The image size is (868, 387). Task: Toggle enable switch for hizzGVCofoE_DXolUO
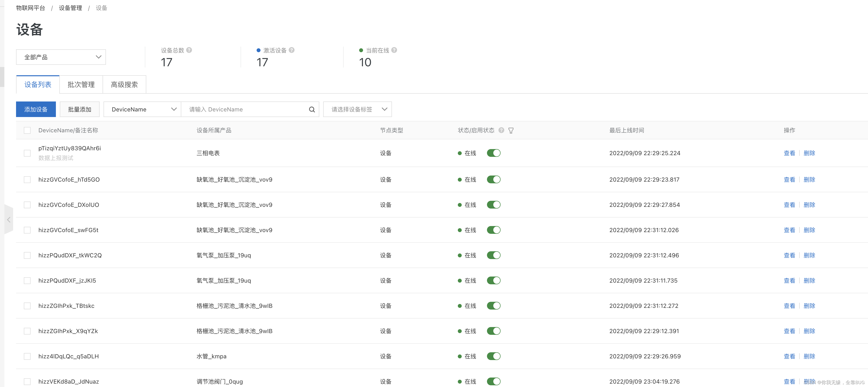[x=494, y=205]
